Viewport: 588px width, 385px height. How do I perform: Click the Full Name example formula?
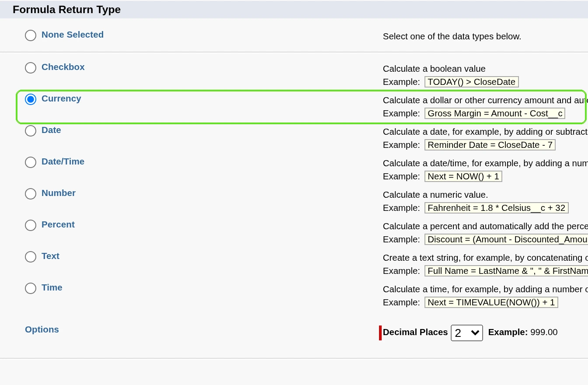pyautogui.click(x=506, y=271)
